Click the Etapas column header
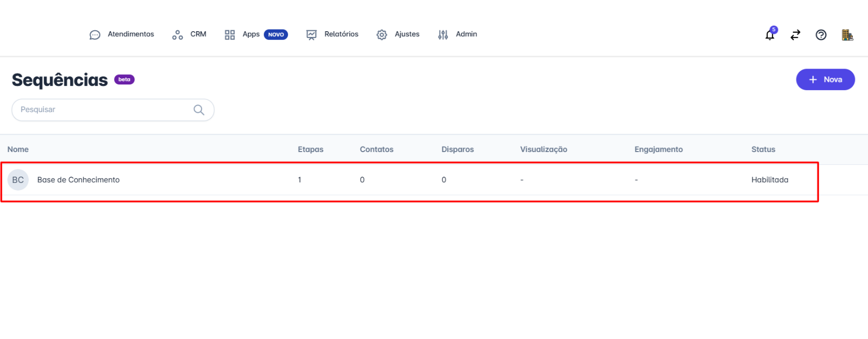Viewport: 868px width, 339px height. click(x=310, y=150)
